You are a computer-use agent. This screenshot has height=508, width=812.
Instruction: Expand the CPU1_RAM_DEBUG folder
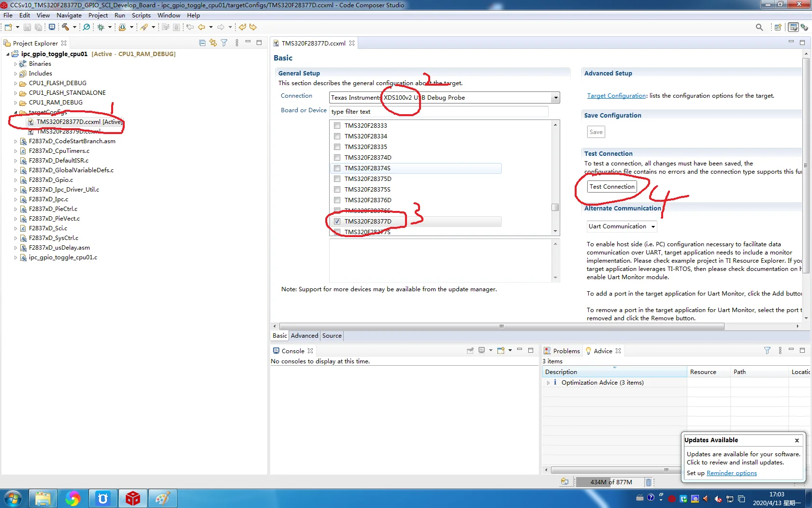point(15,103)
